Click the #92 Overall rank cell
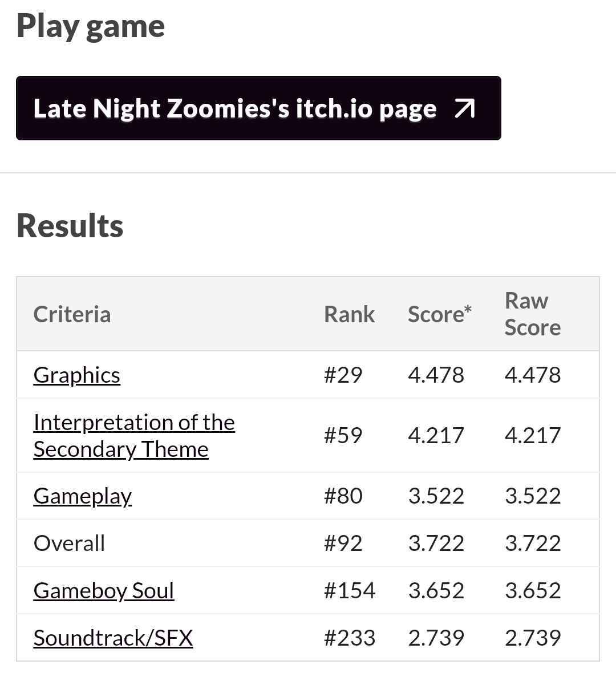 pos(343,543)
